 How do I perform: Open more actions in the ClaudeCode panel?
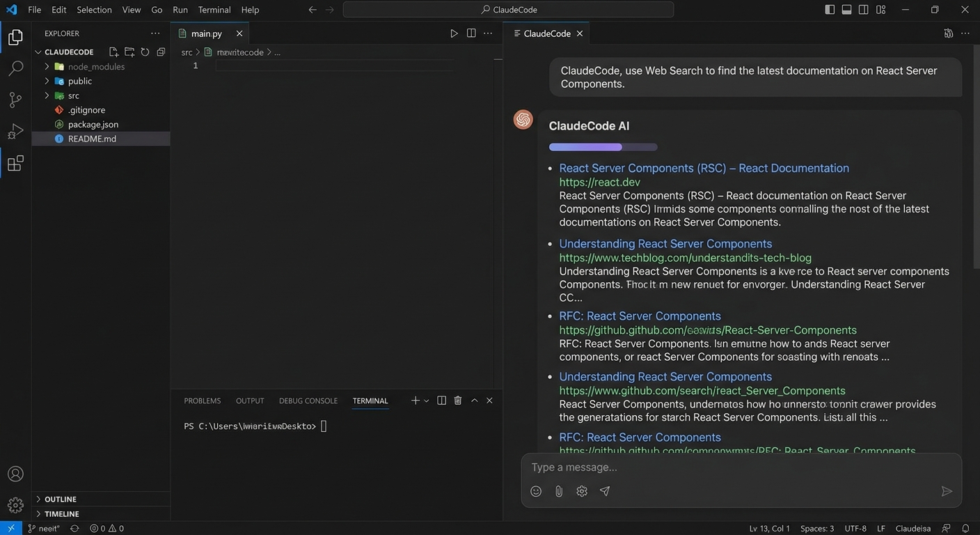965,33
